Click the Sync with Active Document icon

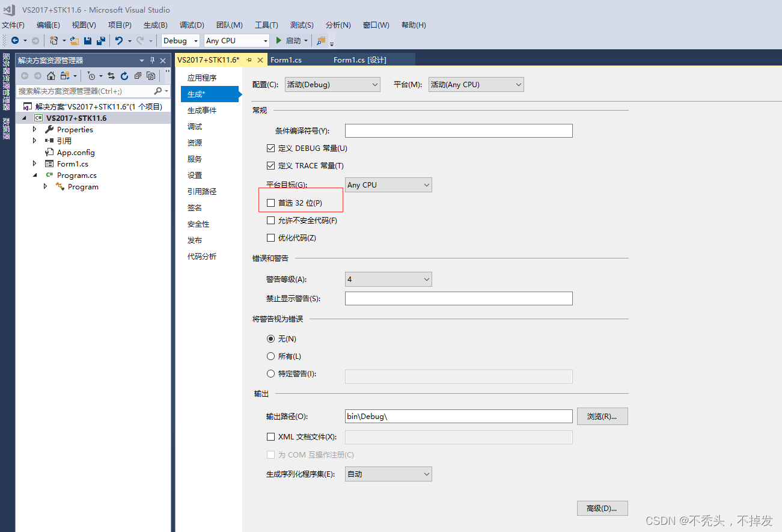[x=111, y=76]
